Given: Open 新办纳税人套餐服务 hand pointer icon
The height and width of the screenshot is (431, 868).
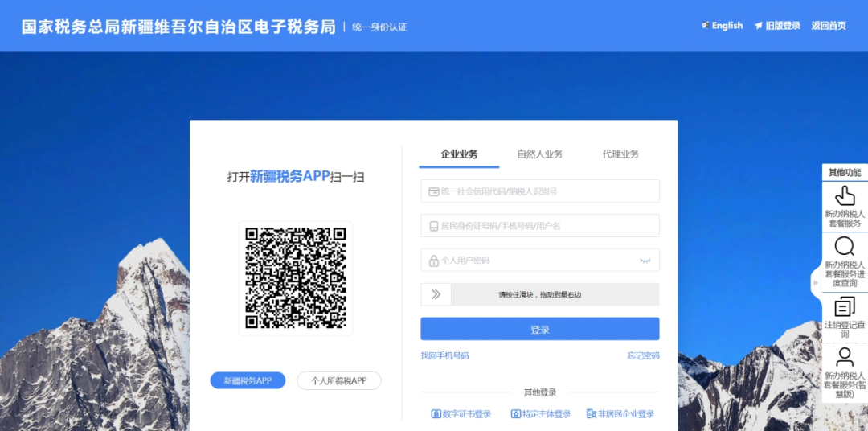Looking at the screenshot, I should tap(844, 195).
